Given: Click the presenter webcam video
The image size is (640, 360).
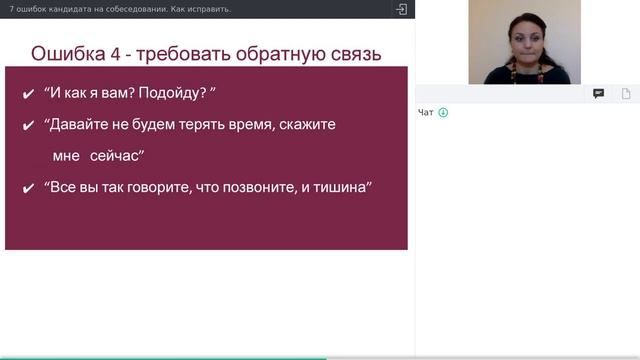Looking at the screenshot, I should 524,42.
